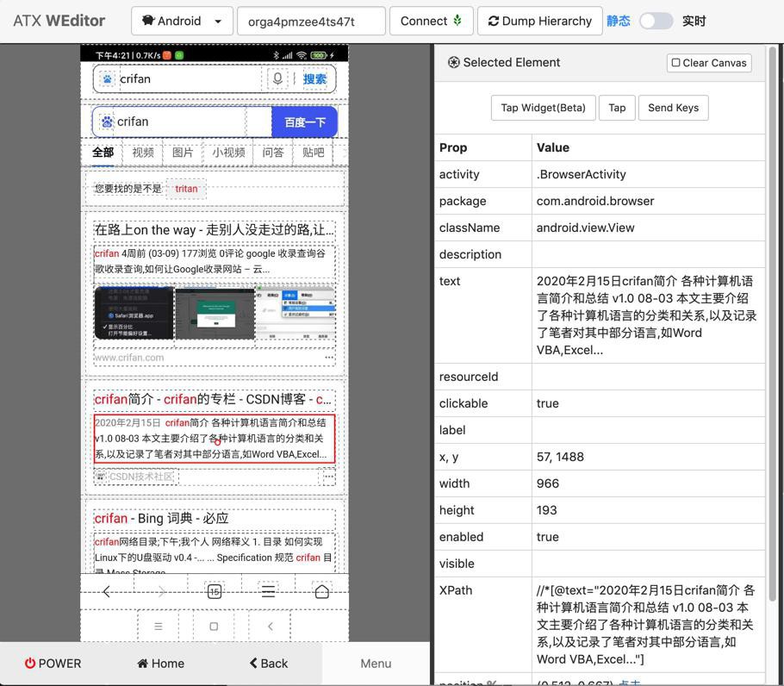Click the tritan suggestion link
The height and width of the screenshot is (686, 784).
(186, 189)
